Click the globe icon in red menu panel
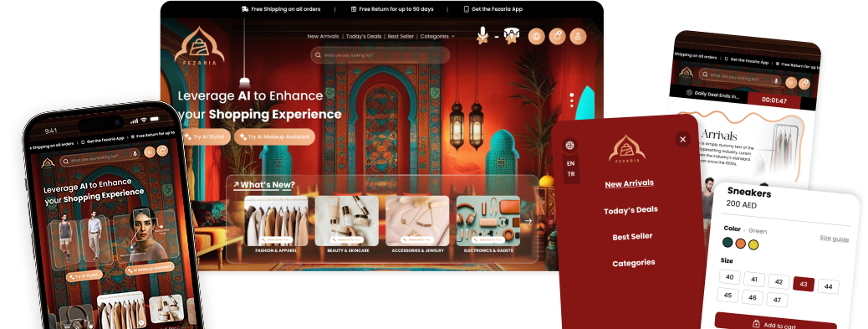 point(569,146)
